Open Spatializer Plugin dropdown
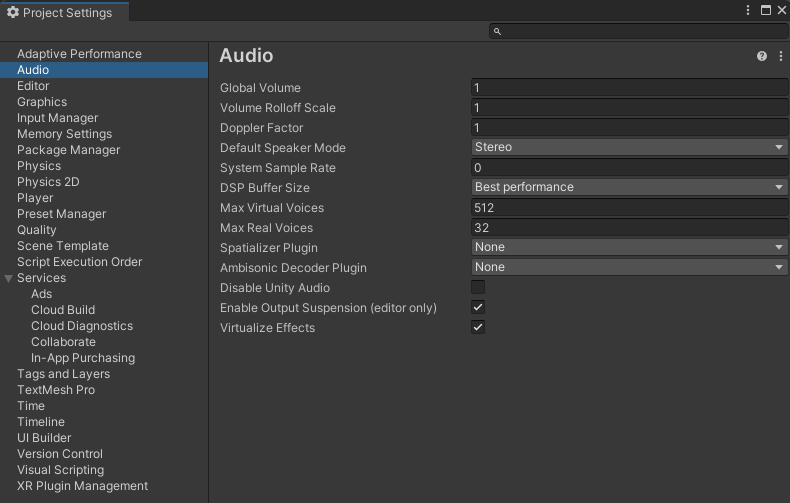 tap(629, 247)
